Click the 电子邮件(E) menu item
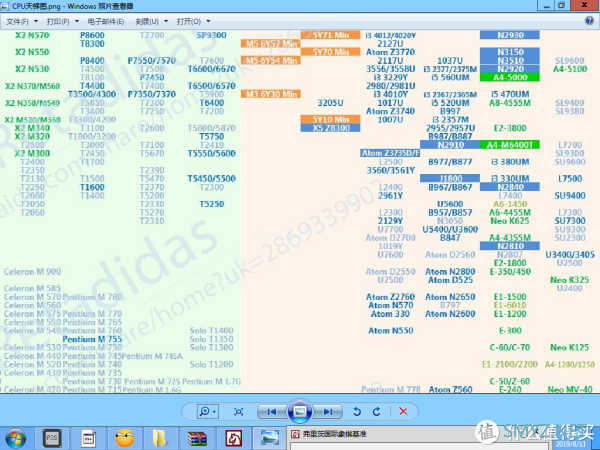Viewport: 600px width, 450px height. (106, 21)
